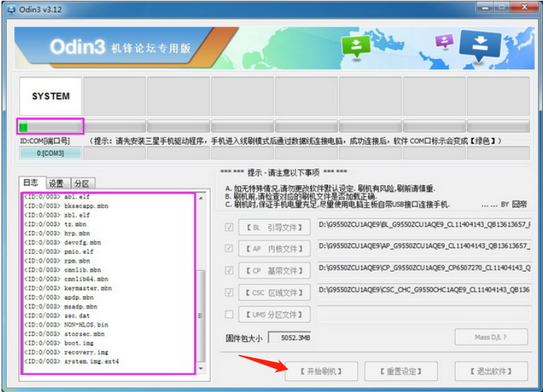Click the empty UMS file path field
The image size is (543, 392).
click(x=425, y=314)
